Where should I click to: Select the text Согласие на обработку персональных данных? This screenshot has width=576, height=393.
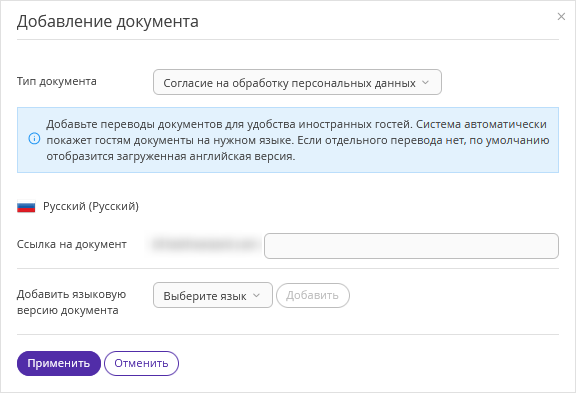tap(289, 83)
